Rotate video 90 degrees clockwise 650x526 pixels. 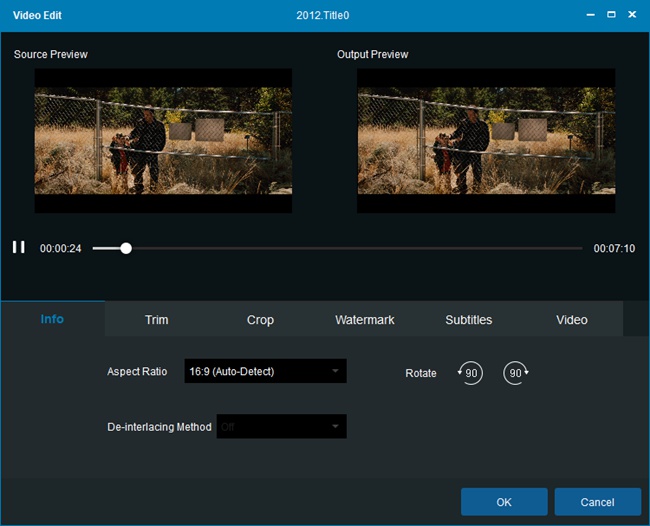(516, 373)
